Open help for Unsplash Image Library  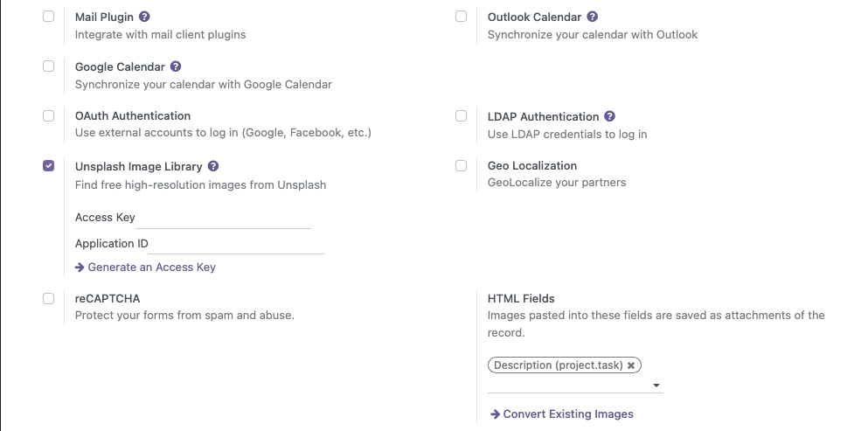tap(213, 166)
